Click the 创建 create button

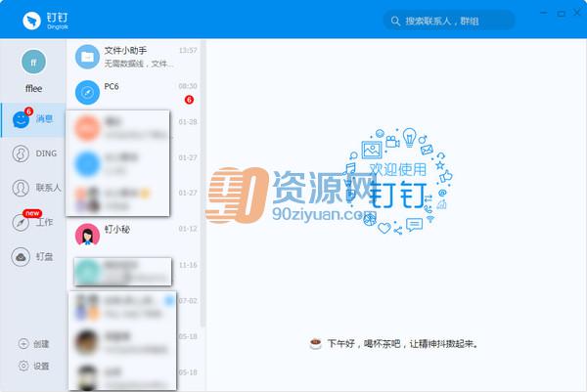(x=33, y=344)
